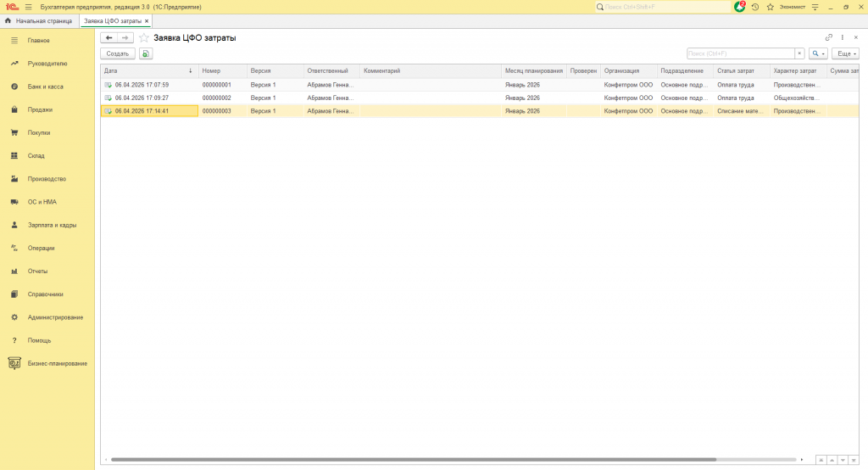The image size is (868, 470).
Task: Click the Ответственный column header
Action: click(331, 71)
